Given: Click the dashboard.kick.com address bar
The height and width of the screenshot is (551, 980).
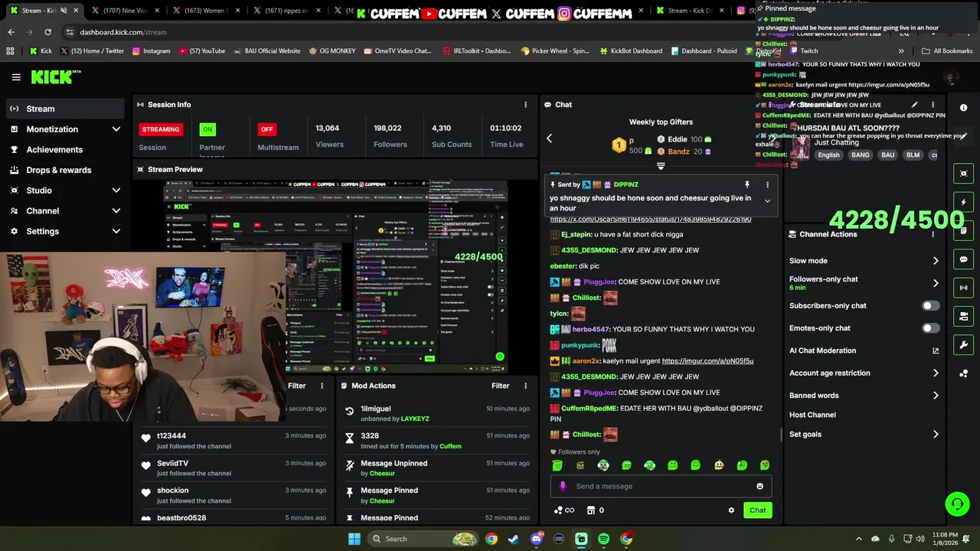Looking at the screenshot, I should (x=123, y=32).
